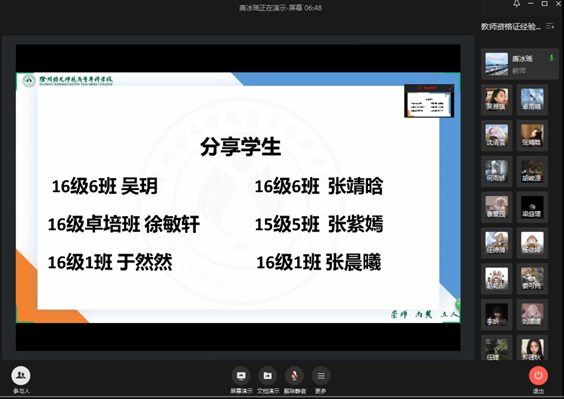Click the small preview thumbnail on slide

click(429, 101)
